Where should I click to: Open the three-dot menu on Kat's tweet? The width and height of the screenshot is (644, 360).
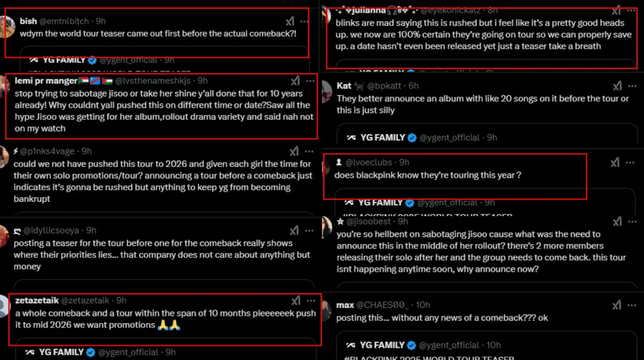tap(631, 85)
